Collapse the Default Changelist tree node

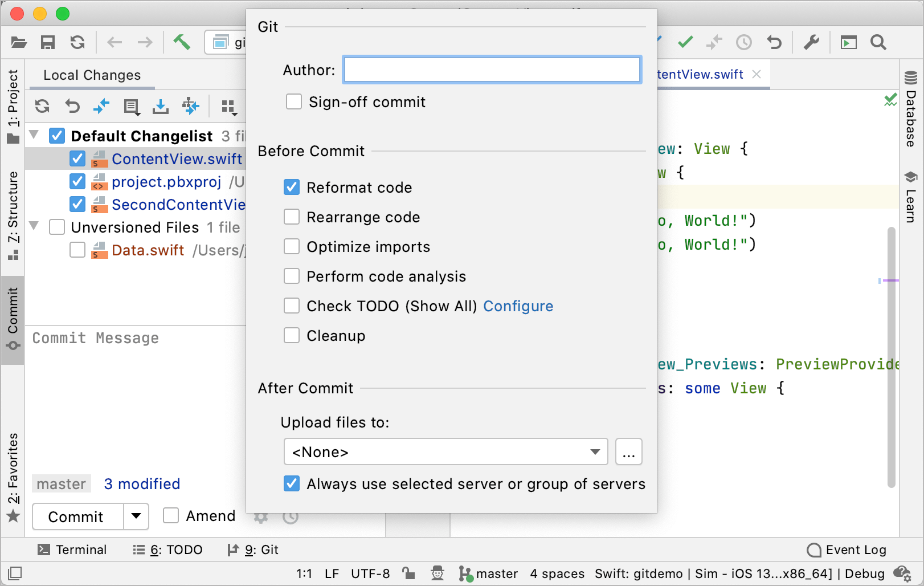click(x=34, y=136)
